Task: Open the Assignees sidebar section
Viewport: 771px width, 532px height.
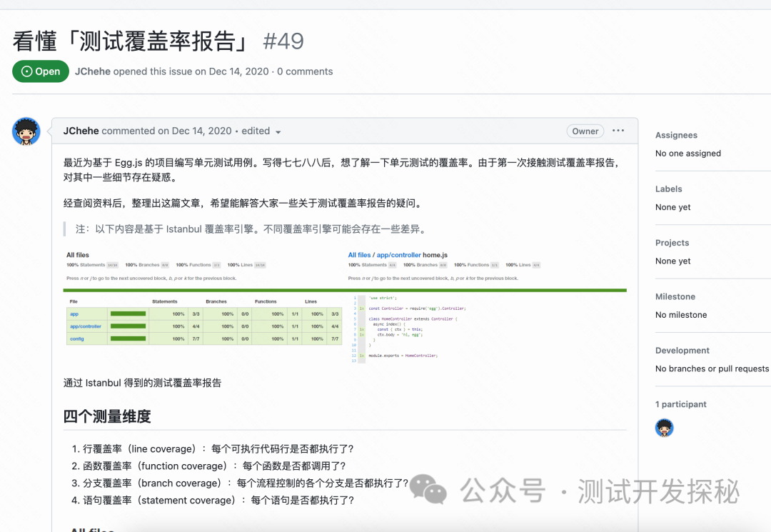Action: 676,135
